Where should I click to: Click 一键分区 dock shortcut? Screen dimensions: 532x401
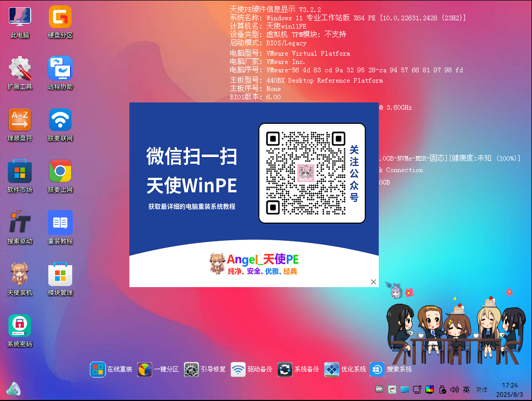158,369
